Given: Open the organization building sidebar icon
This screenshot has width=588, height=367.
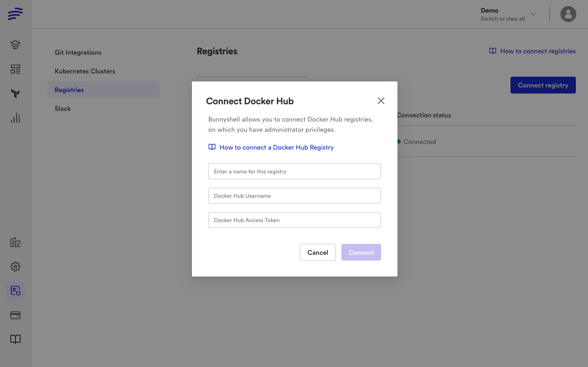Looking at the screenshot, I should pyautogui.click(x=15, y=242).
